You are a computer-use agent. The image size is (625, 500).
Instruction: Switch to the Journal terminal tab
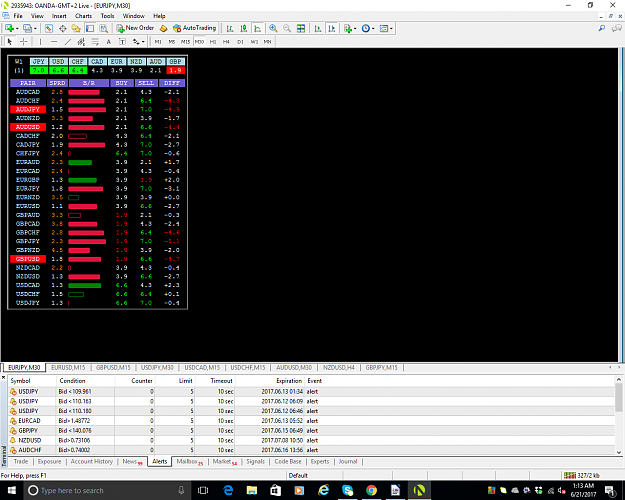pos(348,461)
